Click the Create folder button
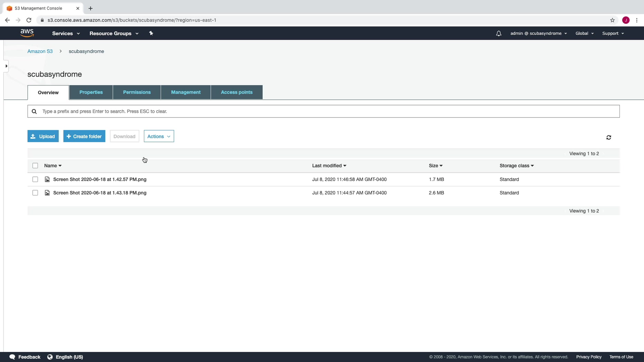Screen dimensions: 644x362 point(84,136)
